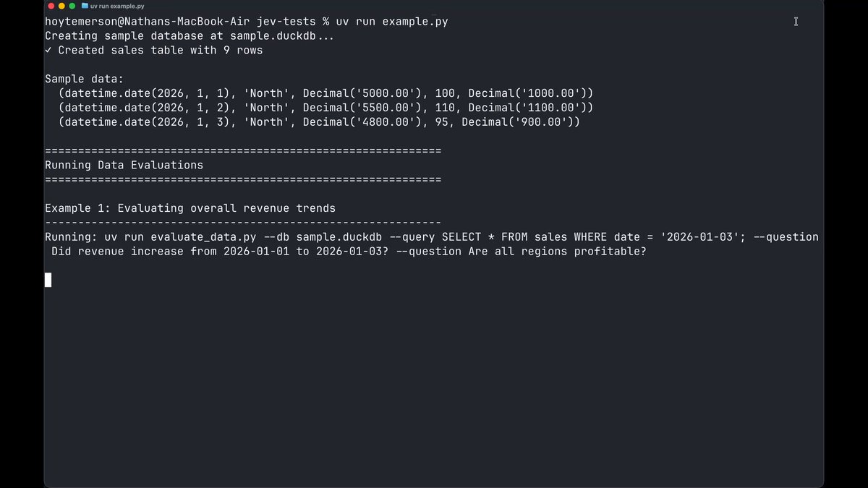Image resolution: width=868 pixels, height=488 pixels.
Task: Close the terminal window with red button
Action: (51, 6)
